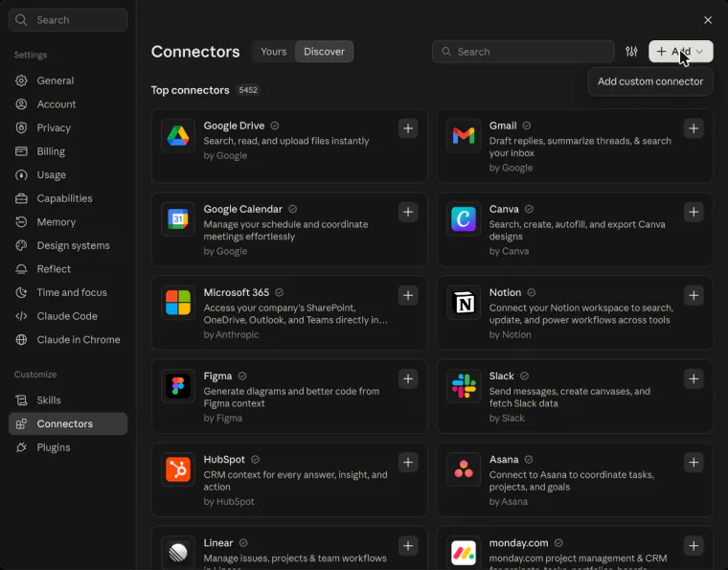This screenshot has width=728, height=570.
Task: Switch to the Discover tab
Action: click(324, 52)
